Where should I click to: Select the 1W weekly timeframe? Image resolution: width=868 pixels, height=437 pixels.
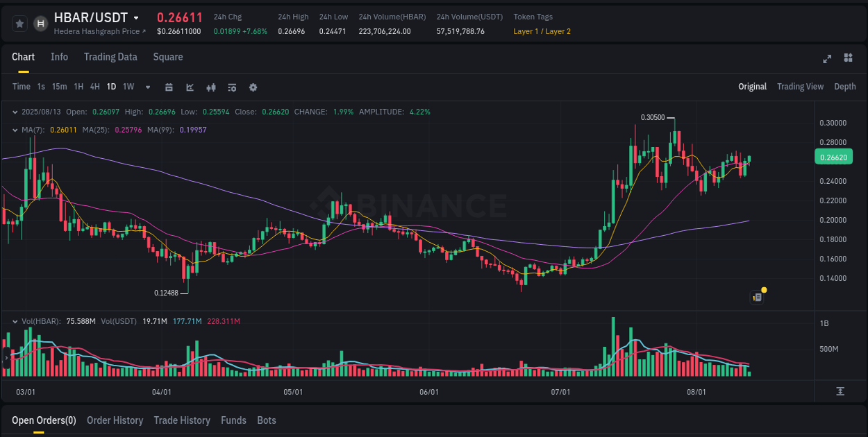127,87
